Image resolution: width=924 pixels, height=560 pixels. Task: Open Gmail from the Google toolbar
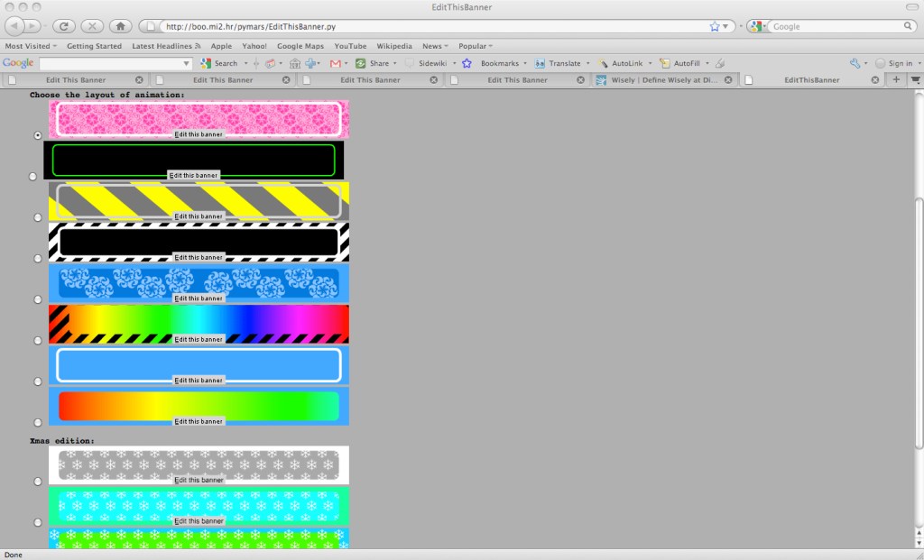[336, 63]
